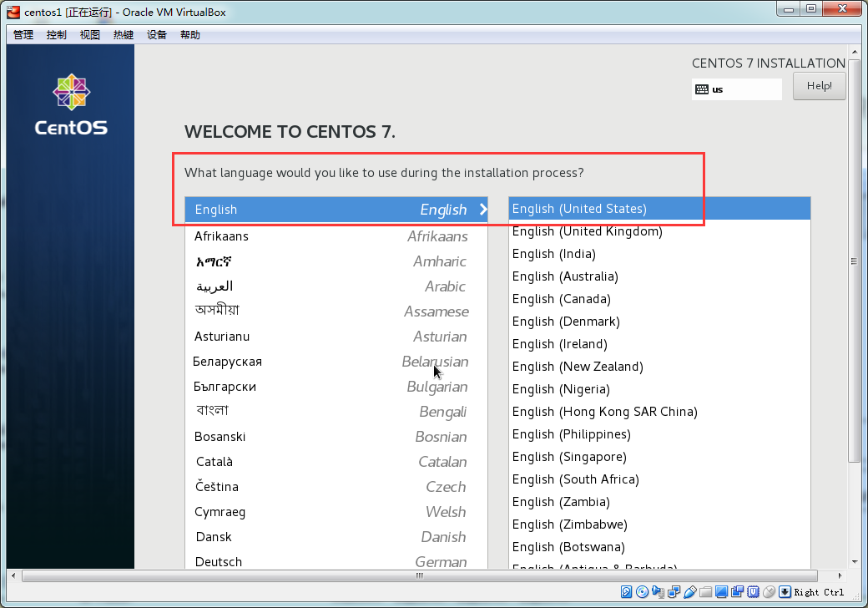Open the 设备 menu

coord(157,35)
